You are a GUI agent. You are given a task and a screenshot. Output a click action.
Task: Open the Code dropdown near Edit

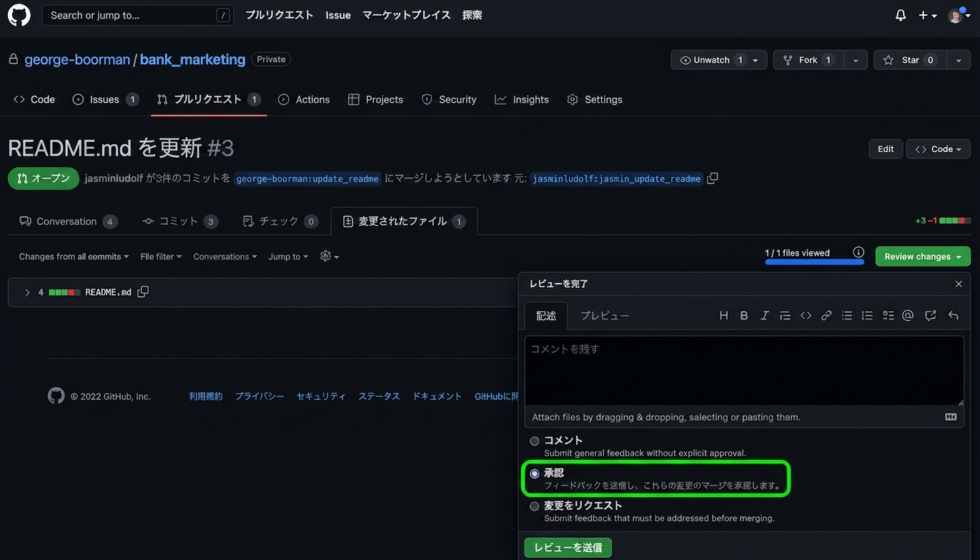click(939, 149)
